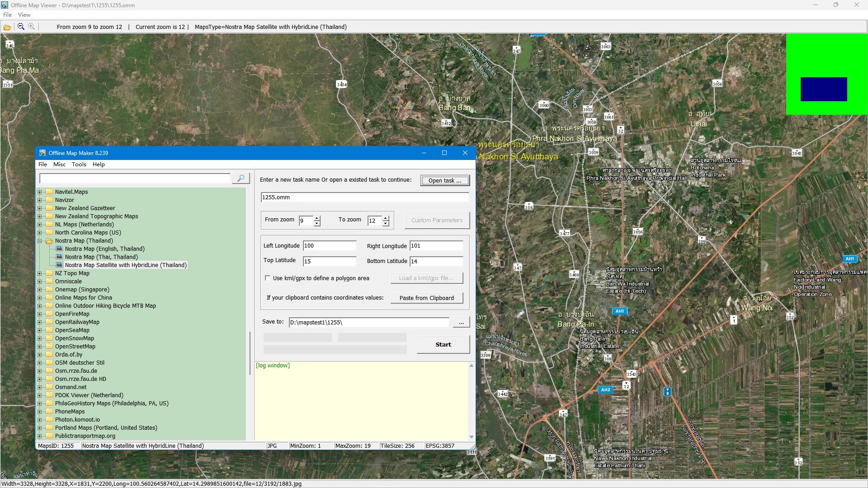Increase the From zoom value

[x=317, y=218]
